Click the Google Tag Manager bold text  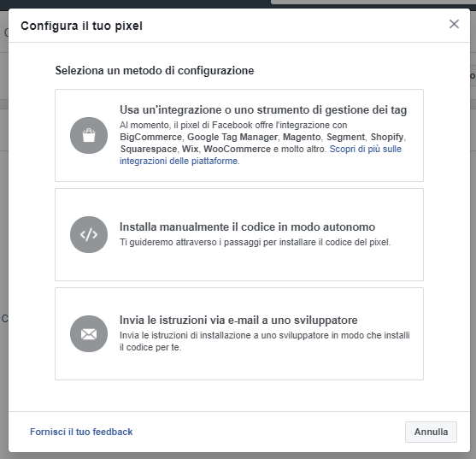point(232,137)
